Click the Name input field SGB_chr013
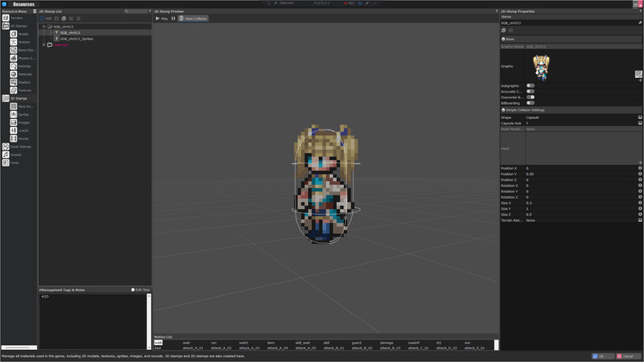This screenshot has height=362, width=644. [x=568, y=23]
